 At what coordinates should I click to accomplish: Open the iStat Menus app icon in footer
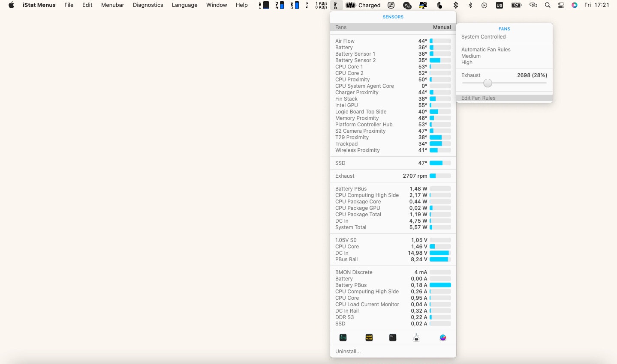[443, 337]
